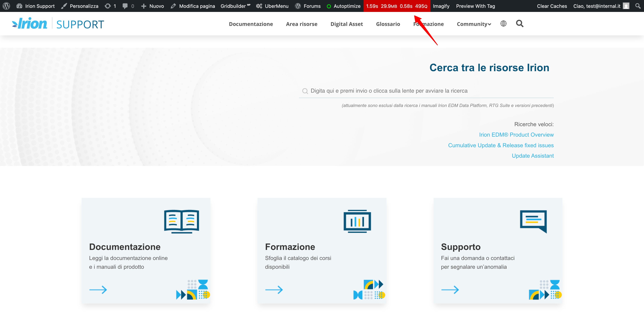Open Glossario in the main navigation
644x328 pixels.
coord(388,24)
